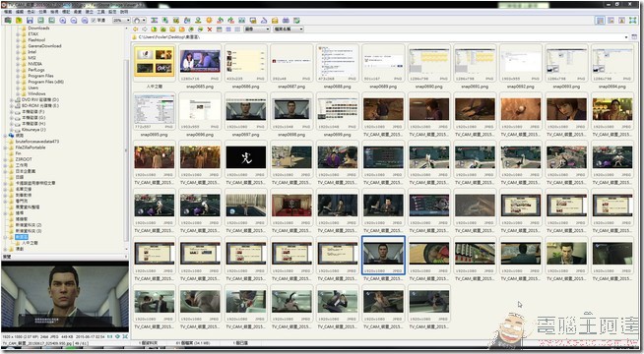Expand the Z3ROOT folder node
Screen dimensions: 644x354
pyautogui.click(x=5, y=159)
